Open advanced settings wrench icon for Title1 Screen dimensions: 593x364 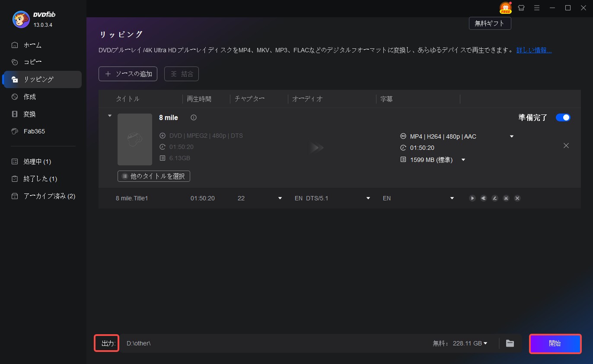pos(484,198)
